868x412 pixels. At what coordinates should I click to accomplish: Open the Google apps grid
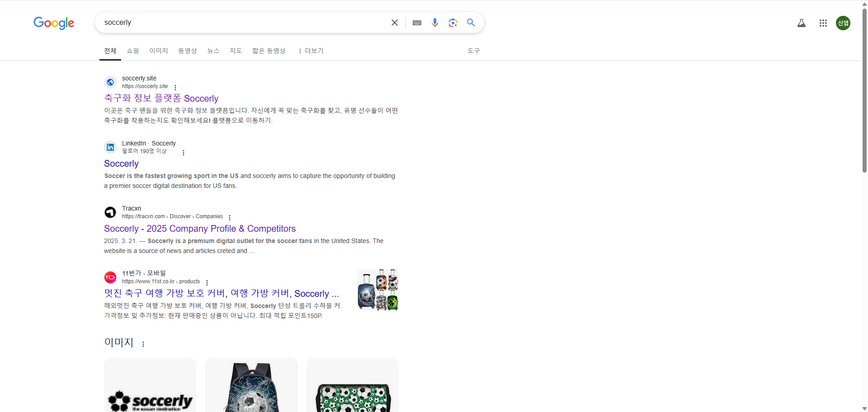pos(823,23)
